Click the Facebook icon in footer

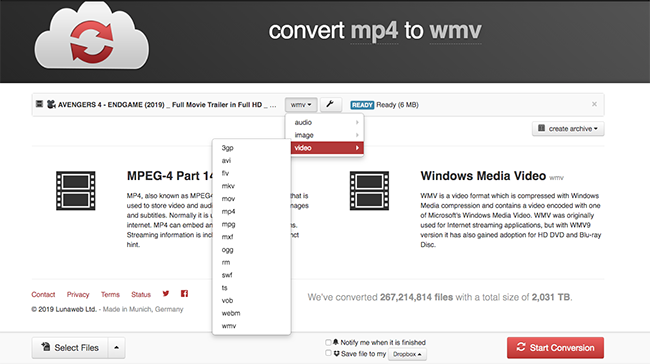(x=184, y=294)
